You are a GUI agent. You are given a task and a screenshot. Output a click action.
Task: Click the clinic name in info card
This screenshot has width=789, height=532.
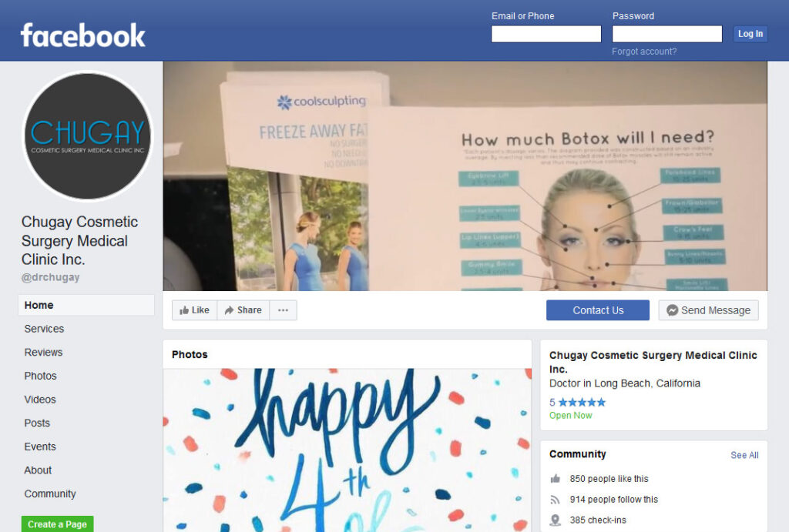tap(653, 362)
